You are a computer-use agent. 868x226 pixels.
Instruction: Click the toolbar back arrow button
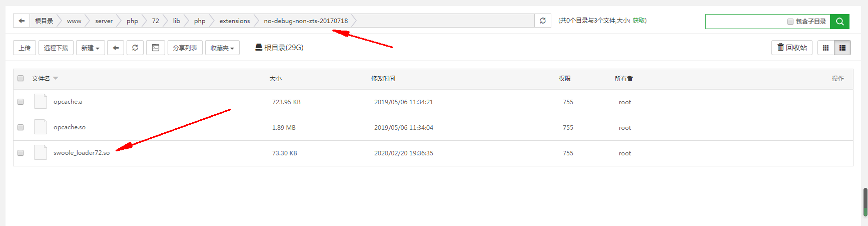116,48
